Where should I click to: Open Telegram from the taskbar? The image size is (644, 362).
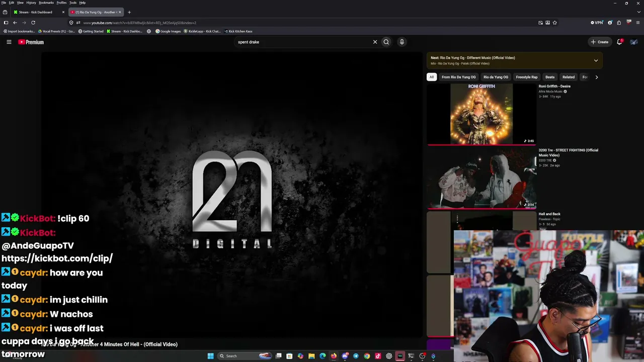click(356, 356)
